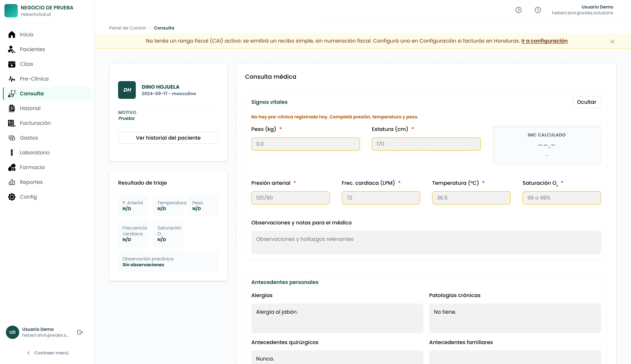Click the Gastos money icon
This screenshot has width=631, height=364.
(12, 138)
